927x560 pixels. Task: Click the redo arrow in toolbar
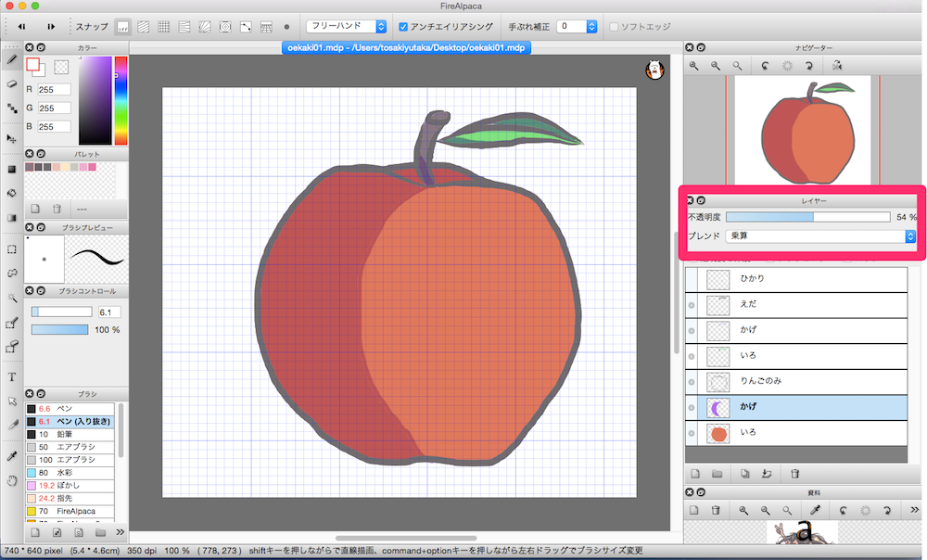(x=51, y=27)
